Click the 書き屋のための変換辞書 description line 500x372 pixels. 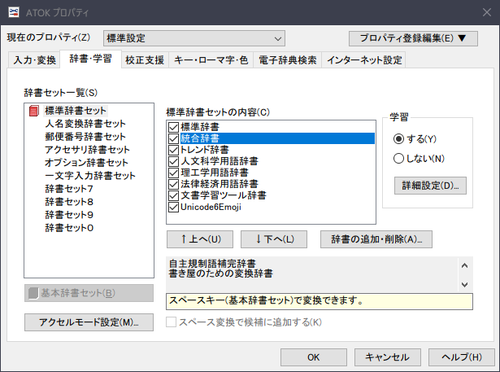pos(221,274)
